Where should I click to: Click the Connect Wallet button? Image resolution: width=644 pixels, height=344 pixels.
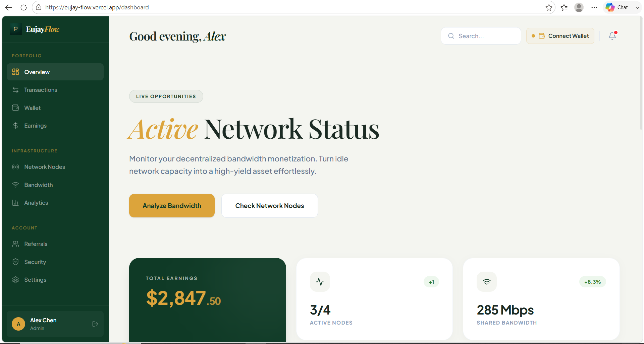560,36
